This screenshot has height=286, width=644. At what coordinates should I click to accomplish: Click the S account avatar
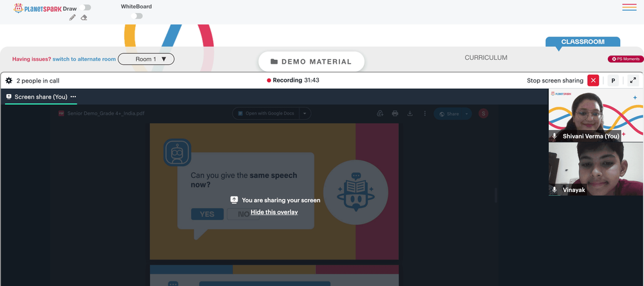pos(484,113)
